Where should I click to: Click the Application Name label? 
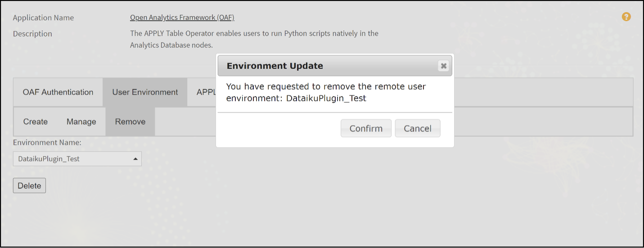(x=43, y=18)
